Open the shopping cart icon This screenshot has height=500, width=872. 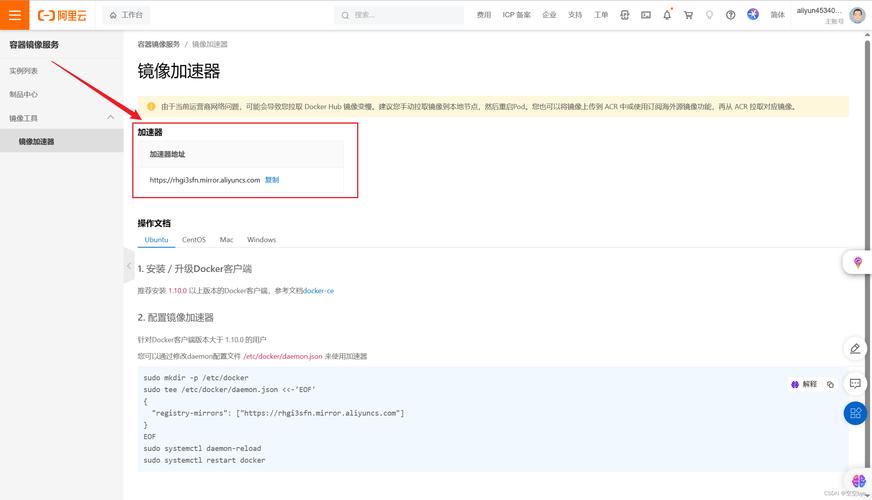pyautogui.click(x=688, y=15)
